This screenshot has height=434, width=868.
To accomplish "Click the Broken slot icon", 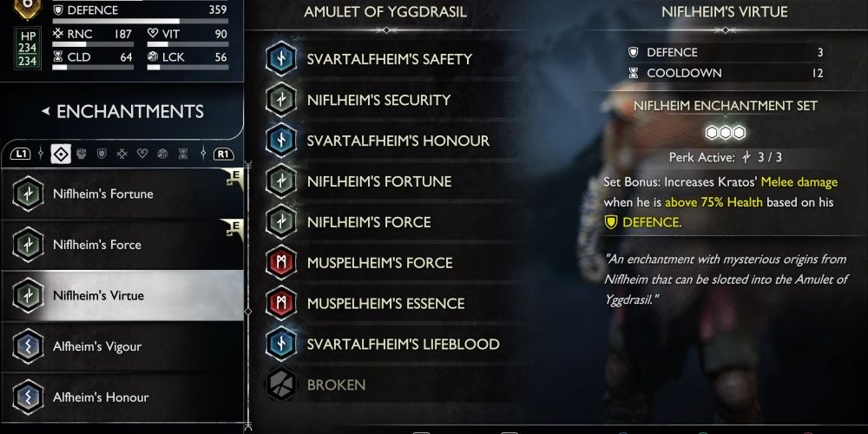I will point(281,385).
